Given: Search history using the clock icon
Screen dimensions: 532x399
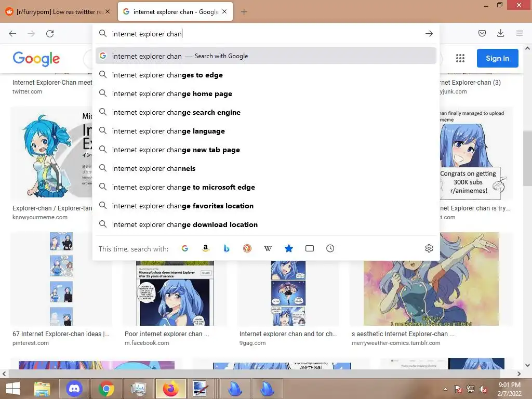Looking at the screenshot, I should tap(330, 248).
